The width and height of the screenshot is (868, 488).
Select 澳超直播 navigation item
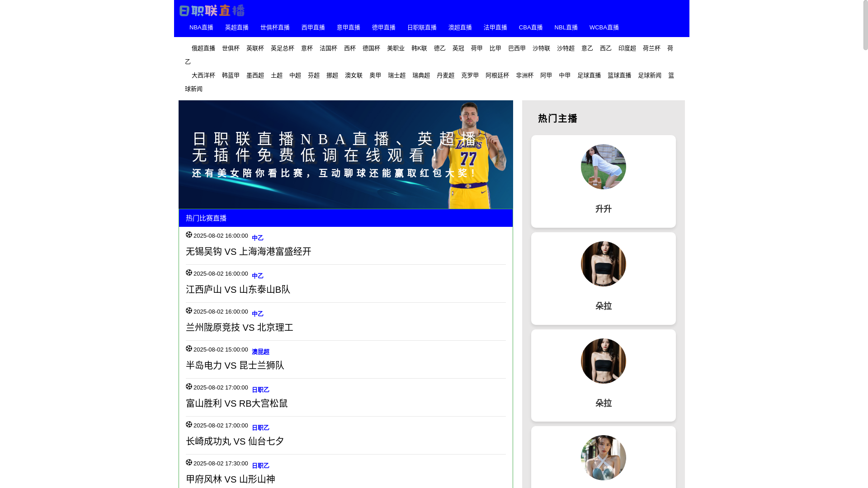tap(460, 28)
